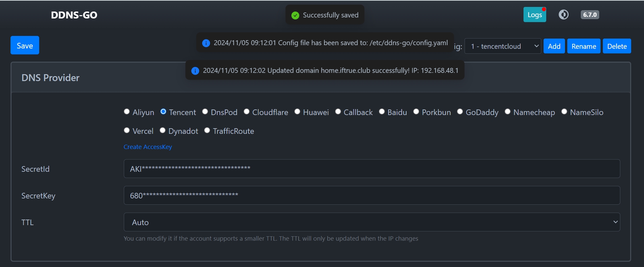Select the Aliyun DNS provider
The width and height of the screenshot is (644, 267).
(127, 112)
